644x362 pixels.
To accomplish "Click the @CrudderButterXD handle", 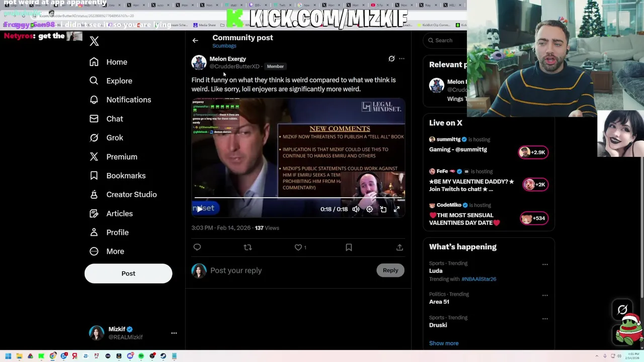I will 234,66.
